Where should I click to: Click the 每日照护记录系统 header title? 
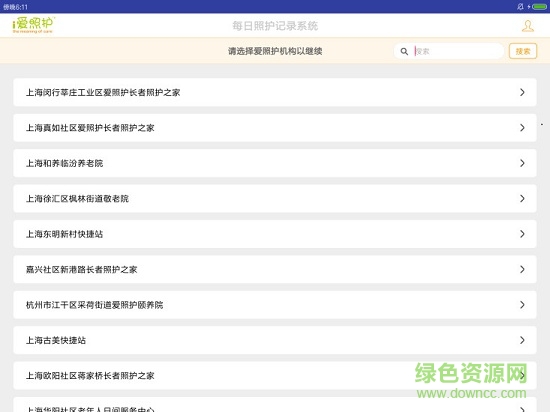[x=275, y=26]
